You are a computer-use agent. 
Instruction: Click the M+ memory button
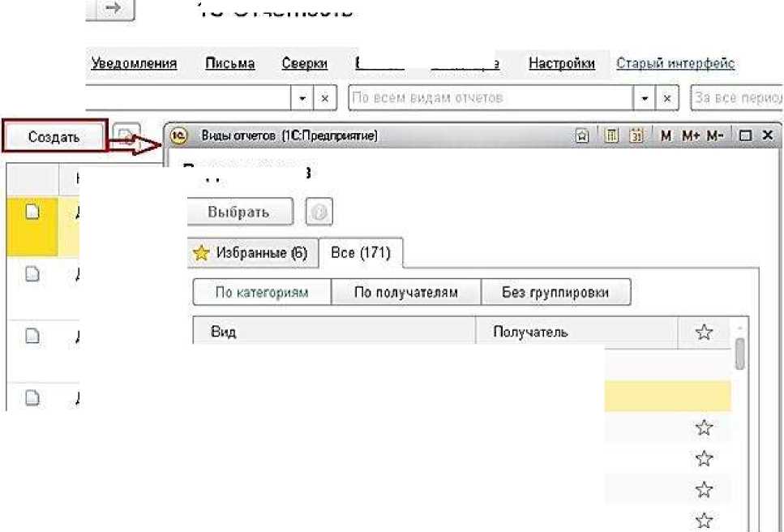[691, 135]
